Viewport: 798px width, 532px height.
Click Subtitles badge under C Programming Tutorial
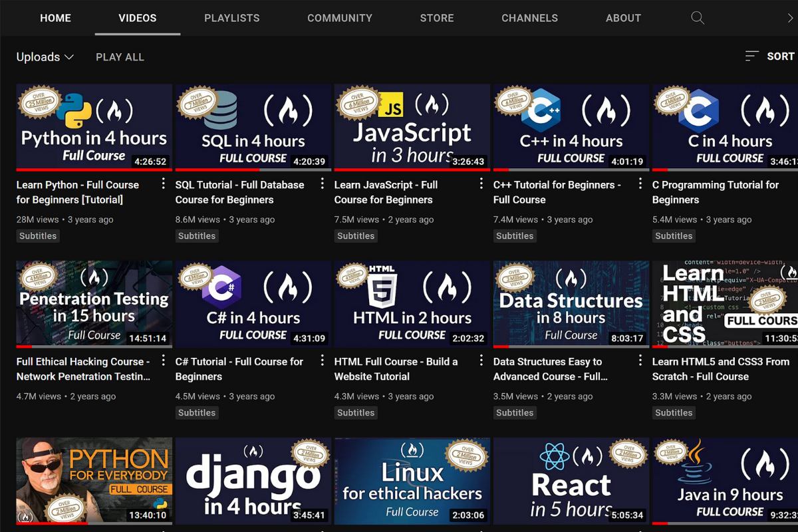[674, 236]
